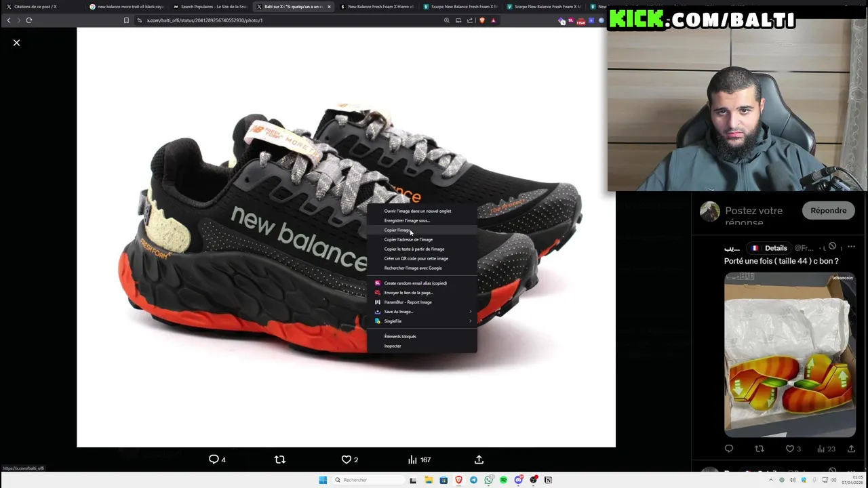
Task: Close the active 'Balti sur X' tab
Action: [x=330, y=7]
